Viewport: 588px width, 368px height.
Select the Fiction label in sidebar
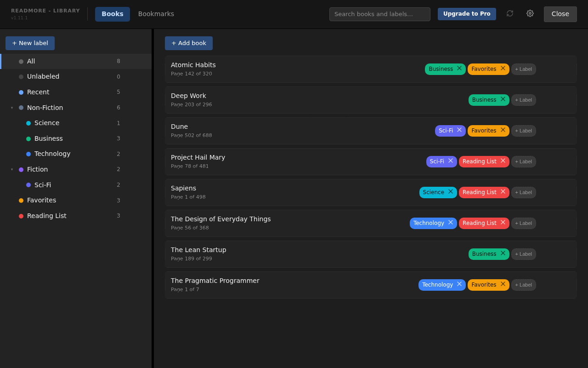[76, 169]
